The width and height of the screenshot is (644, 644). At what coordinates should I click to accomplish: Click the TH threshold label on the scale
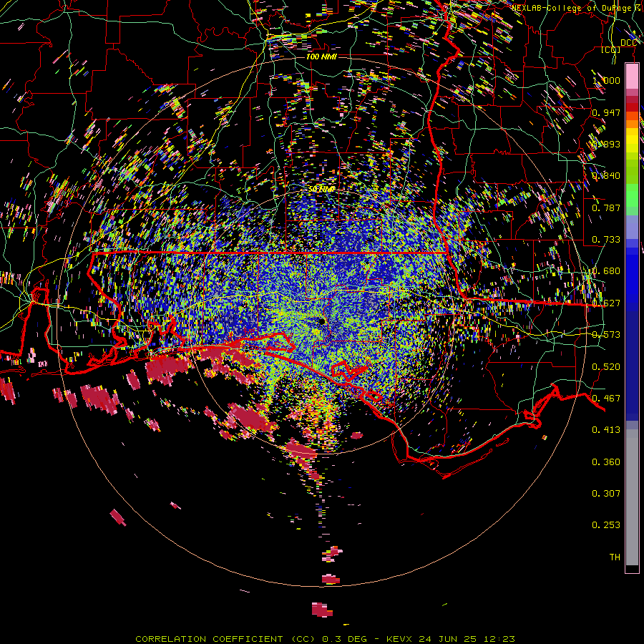point(615,557)
